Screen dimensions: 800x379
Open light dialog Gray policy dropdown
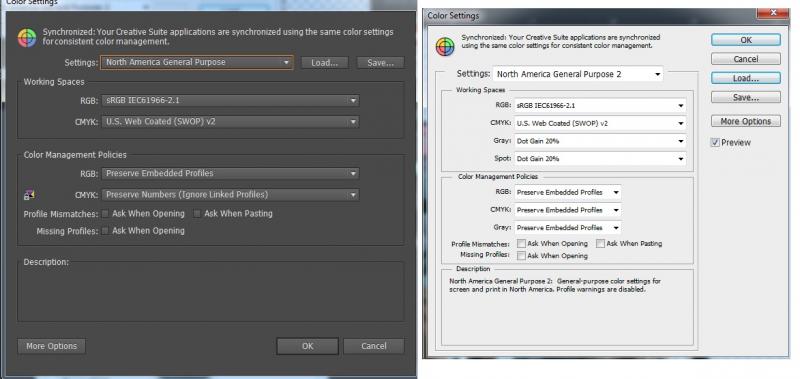[x=568, y=228]
